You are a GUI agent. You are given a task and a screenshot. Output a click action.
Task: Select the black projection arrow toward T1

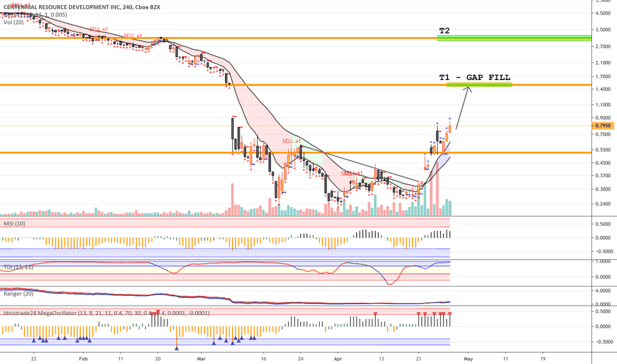463,107
